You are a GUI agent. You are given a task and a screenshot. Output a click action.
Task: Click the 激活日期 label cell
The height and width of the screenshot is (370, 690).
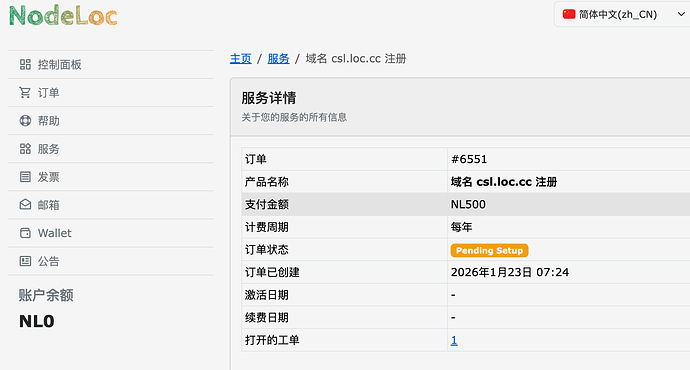(x=345, y=295)
